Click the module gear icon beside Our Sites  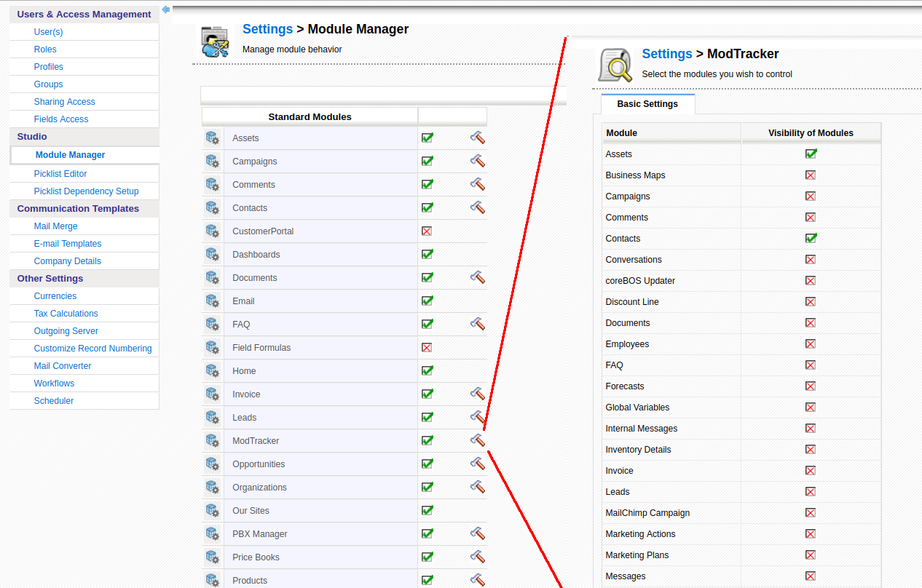212,510
